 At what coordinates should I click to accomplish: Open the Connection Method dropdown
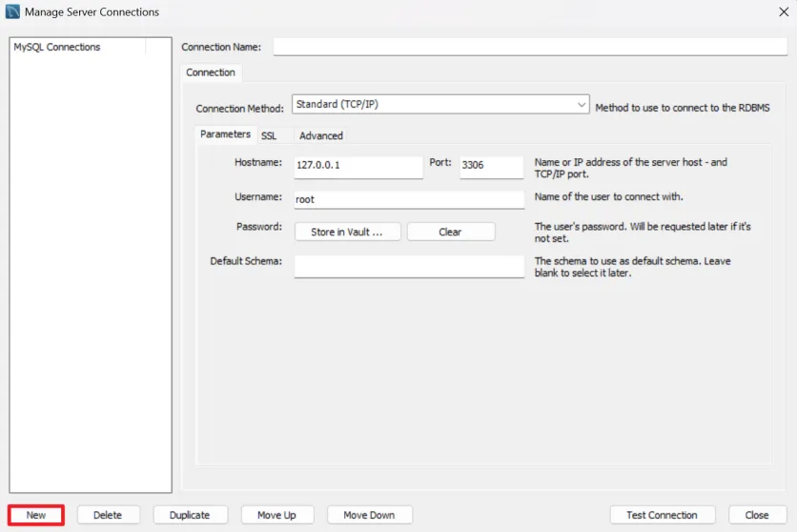tap(440, 104)
